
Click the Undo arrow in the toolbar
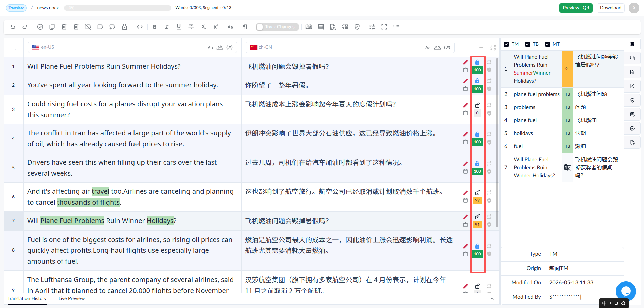[13, 27]
